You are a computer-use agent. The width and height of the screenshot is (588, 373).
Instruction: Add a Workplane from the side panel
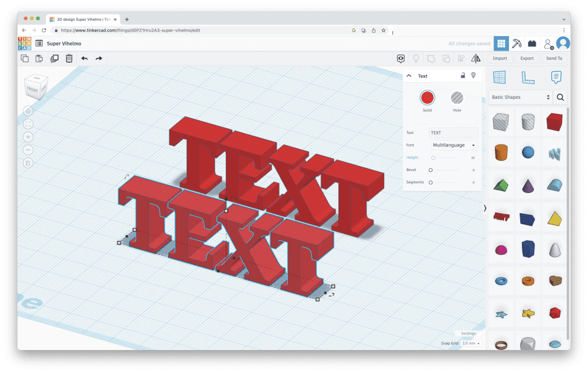(x=500, y=77)
